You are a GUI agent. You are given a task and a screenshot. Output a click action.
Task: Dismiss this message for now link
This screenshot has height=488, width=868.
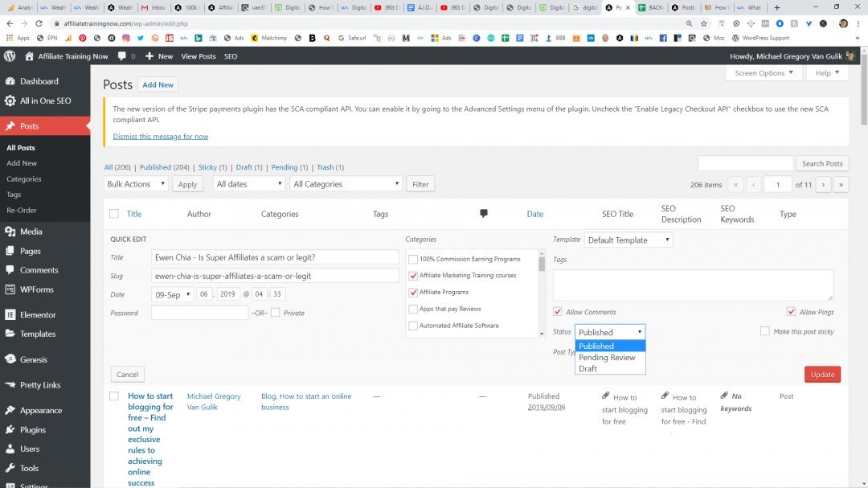pyautogui.click(x=161, y=136)
